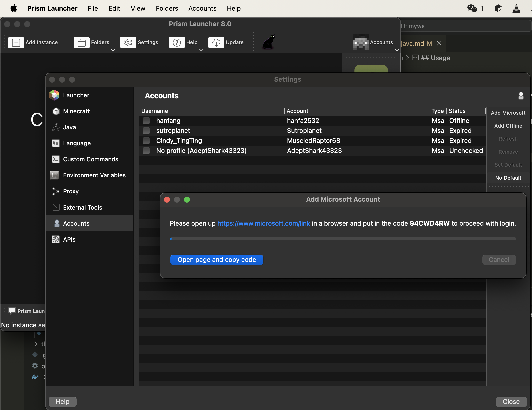
Task: Open the WeChat menu bar icon
Action: tap(472, 8)
